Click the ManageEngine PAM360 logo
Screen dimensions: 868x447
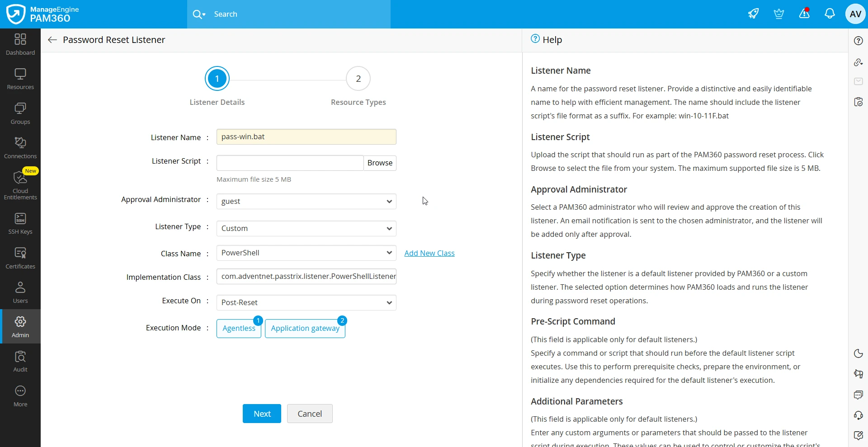pos(43,14)
